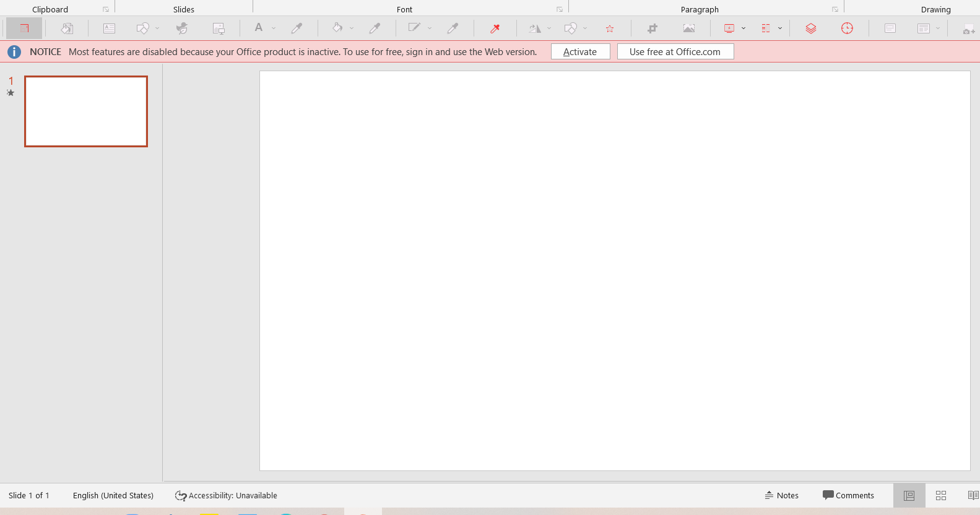Click Slide 1 of 1 status text

[29, 495]
